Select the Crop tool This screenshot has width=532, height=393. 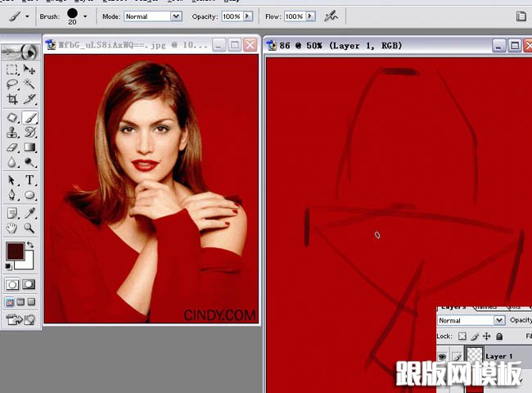[x=12, y=99]
